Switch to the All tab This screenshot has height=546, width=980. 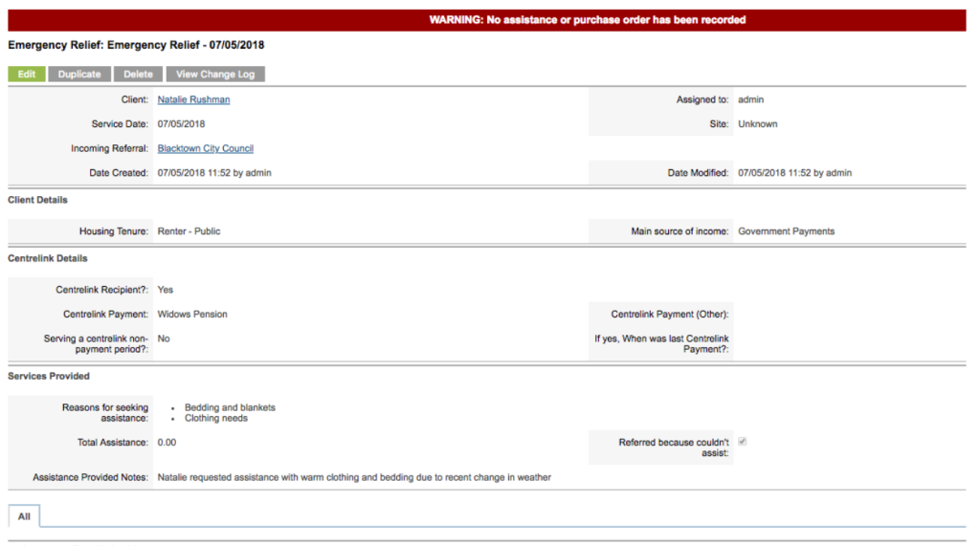click(24, 516)
